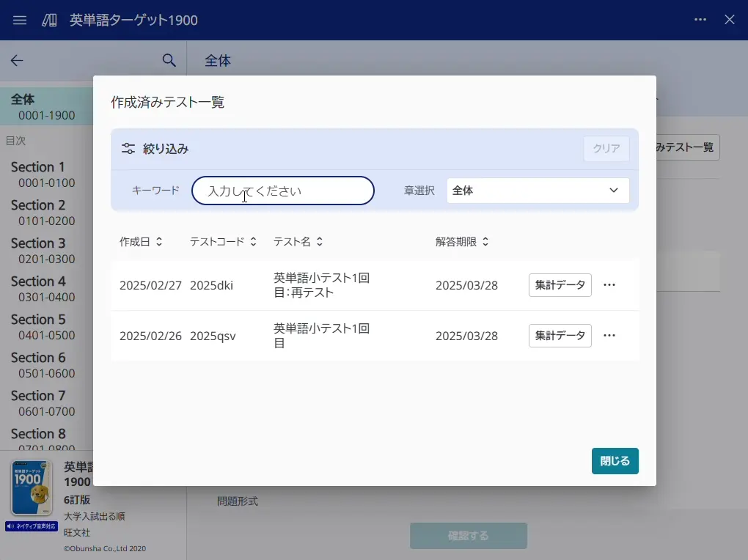Open the ellipsis options for the 再テスト row

tap(609, 285)
